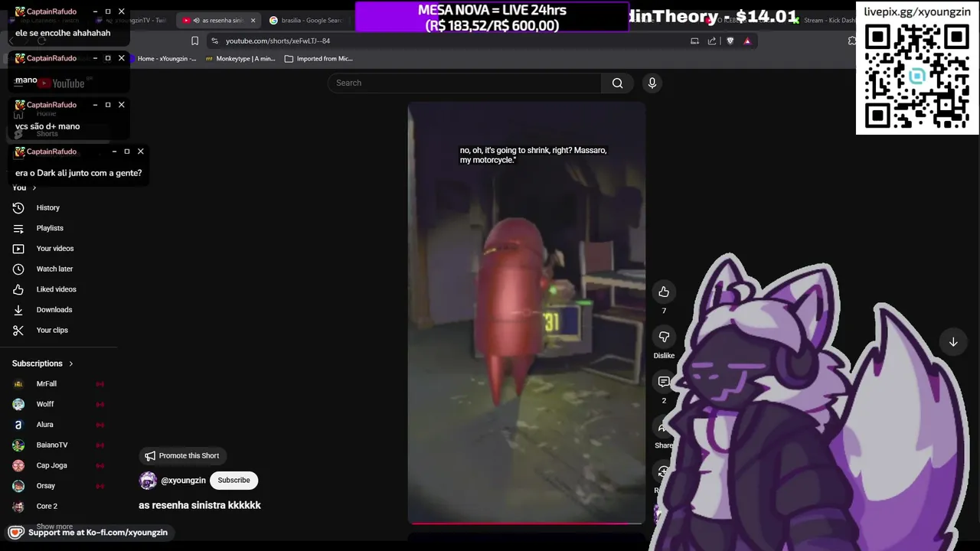Click the Subscribe button
Image resolution: width=980 pixels, height=551 pixels.
(234, 481)
